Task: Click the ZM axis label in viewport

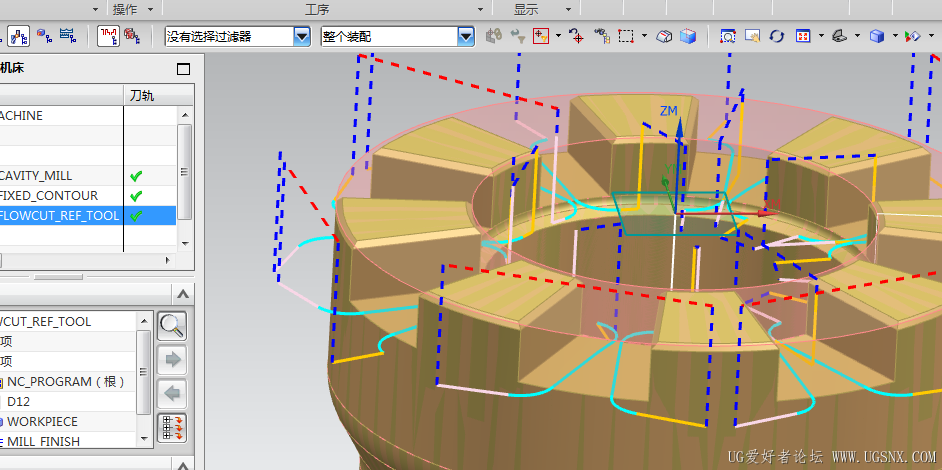Action: click(x=669, y=111)
